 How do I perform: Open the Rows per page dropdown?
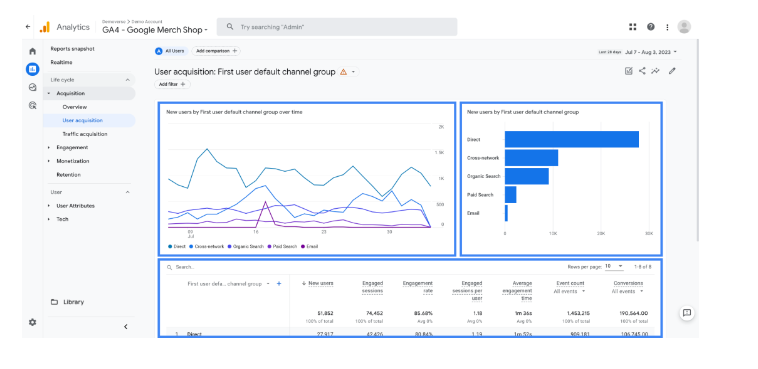pos(614,266)
